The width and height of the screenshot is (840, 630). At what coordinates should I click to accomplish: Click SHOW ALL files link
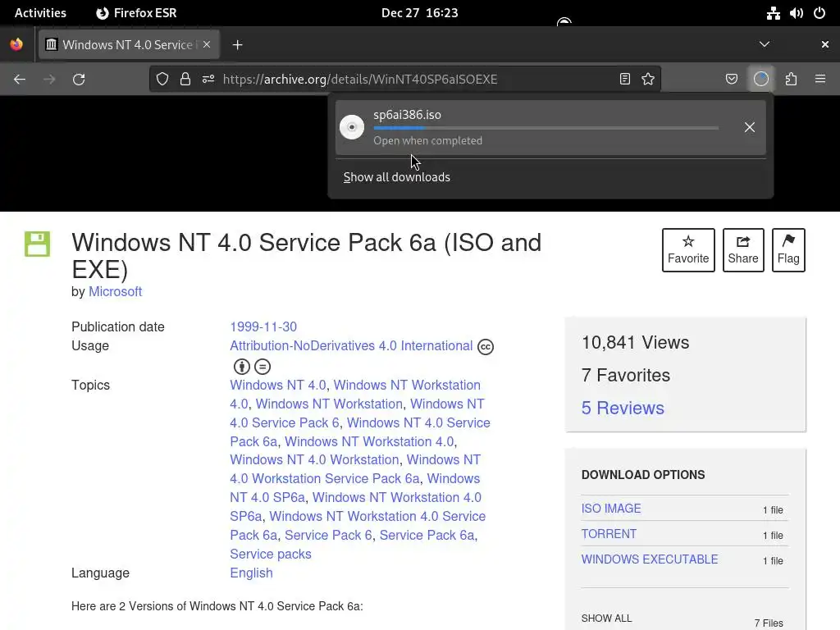click(x=606, y=619)
